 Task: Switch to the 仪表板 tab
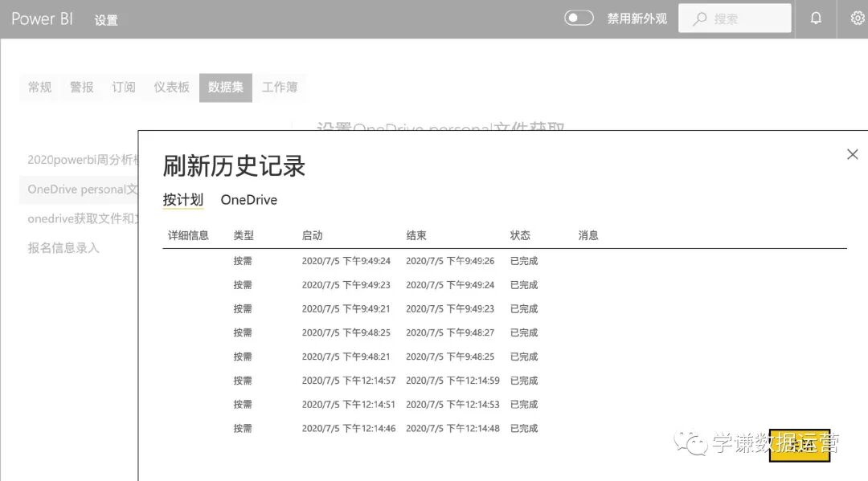(172, 88)
